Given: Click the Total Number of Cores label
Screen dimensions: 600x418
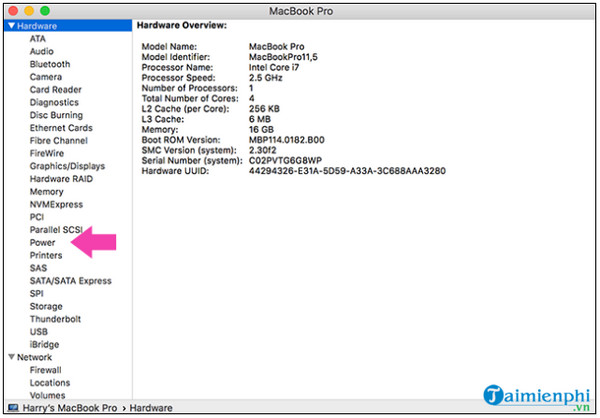Looking at the screenshot, I should point(190,98).
